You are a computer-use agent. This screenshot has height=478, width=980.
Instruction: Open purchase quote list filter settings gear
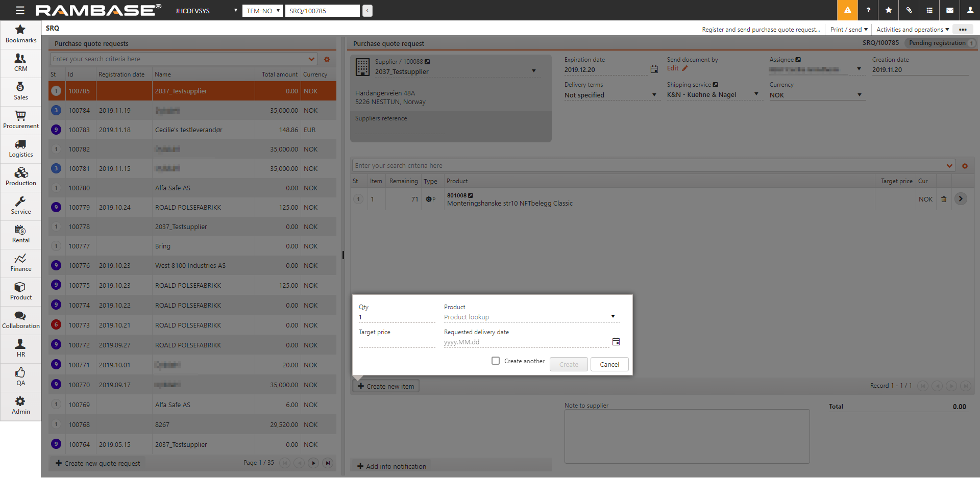(x=327, y=59)
